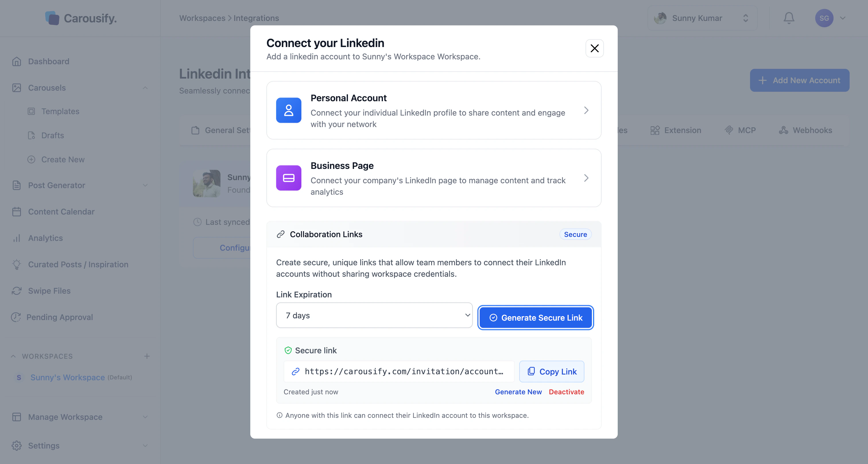
Task: Switch to the General Settings tab
Action: tap(221, 130)
